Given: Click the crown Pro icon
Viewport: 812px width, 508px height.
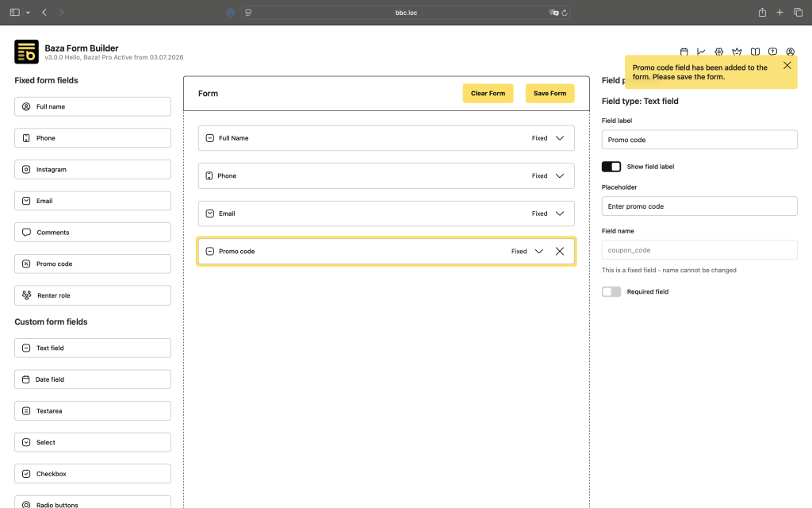Looking at the screenshot, I should 737,52.
